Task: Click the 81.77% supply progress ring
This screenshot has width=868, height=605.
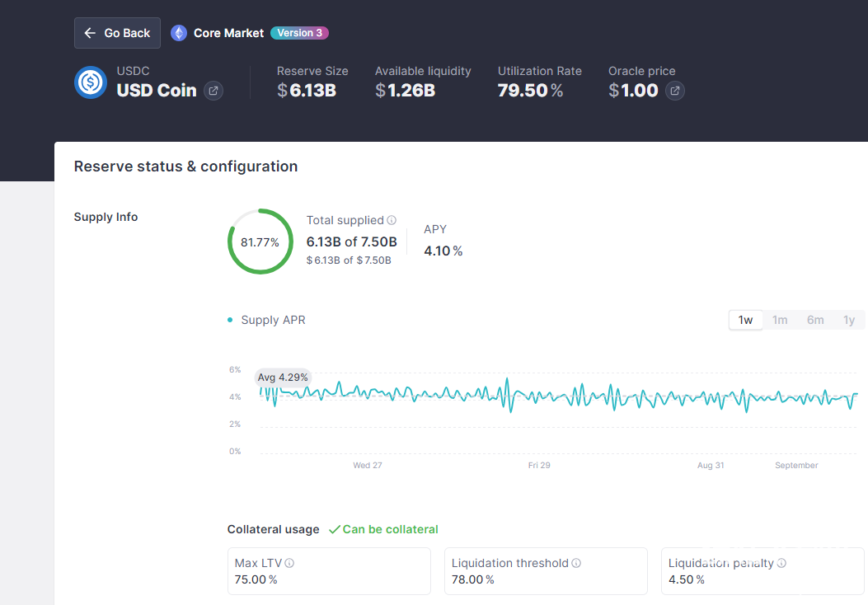Action: [260, 242]
